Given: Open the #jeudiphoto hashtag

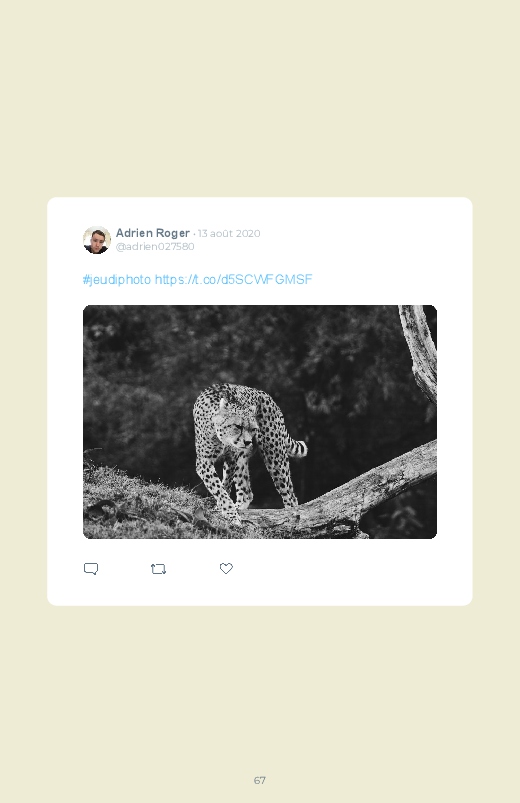Looking at the screenshot, I should point(117,280).
